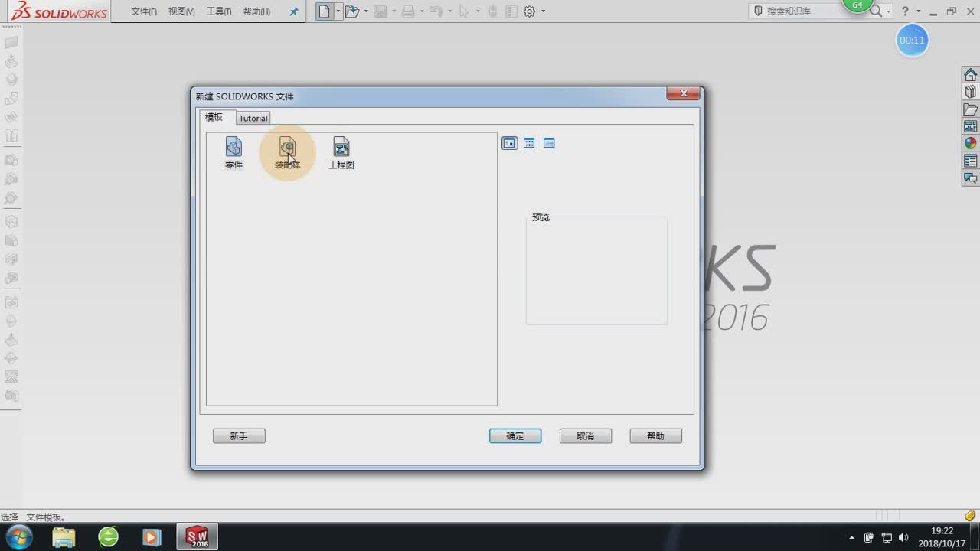
Task: Open the 工具(T) menu
Action: point(219,11)
